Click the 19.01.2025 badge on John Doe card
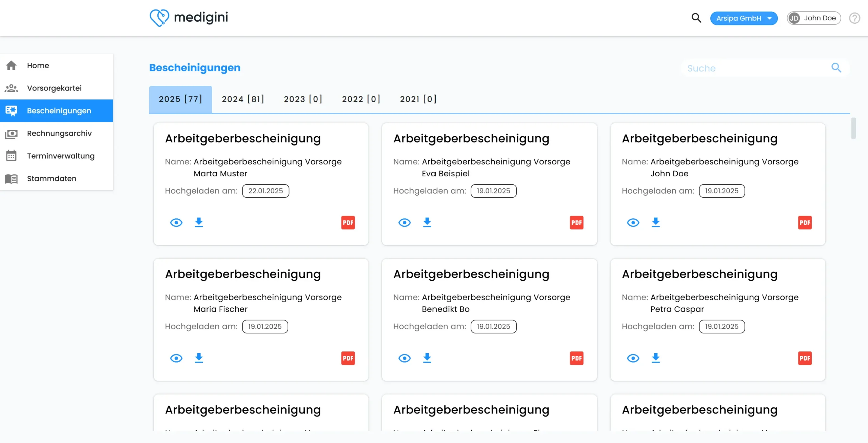868x443 pixels. click(x=722, y=191)
